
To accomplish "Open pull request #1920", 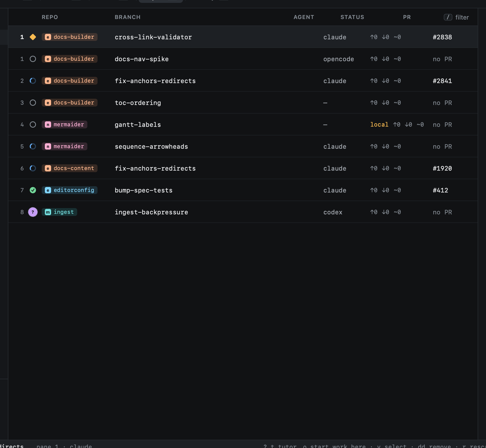I will coord(442,169).
